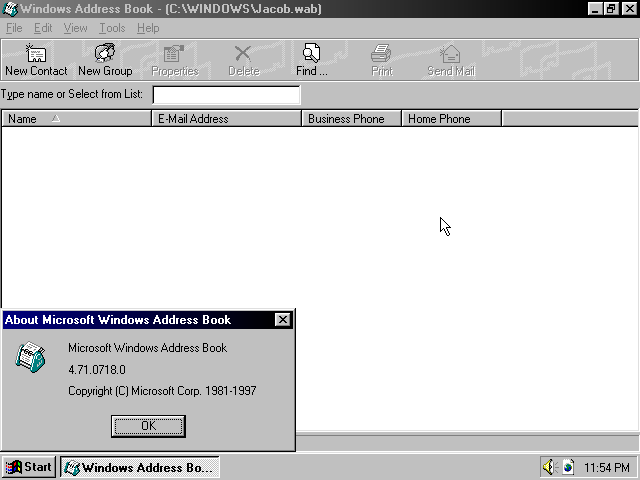The image size is (640, 480).
Task: Close the Windows Address Book main window
Action: [x=629, y=9]
